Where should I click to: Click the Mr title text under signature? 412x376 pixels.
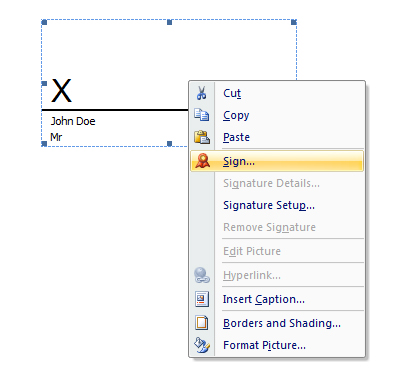(56, 137)
